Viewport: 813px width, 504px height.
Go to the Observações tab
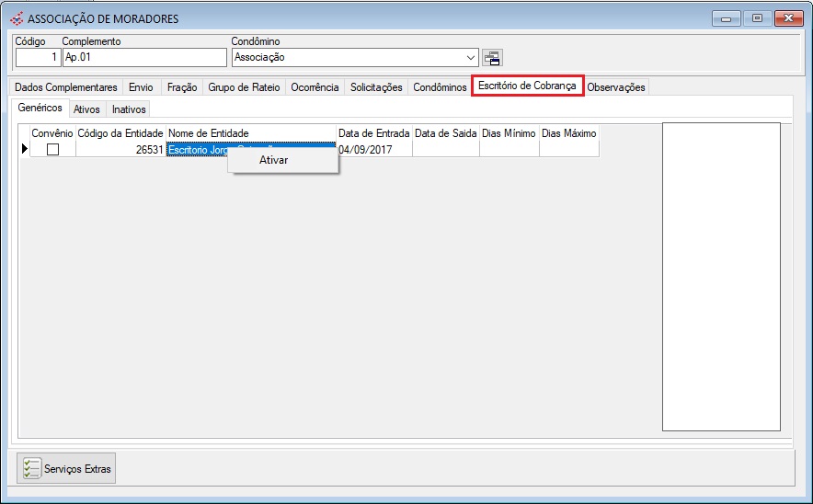(616, 87)
